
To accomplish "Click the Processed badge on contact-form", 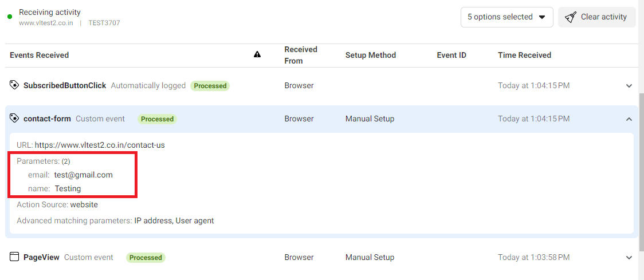I will (157, 119).
